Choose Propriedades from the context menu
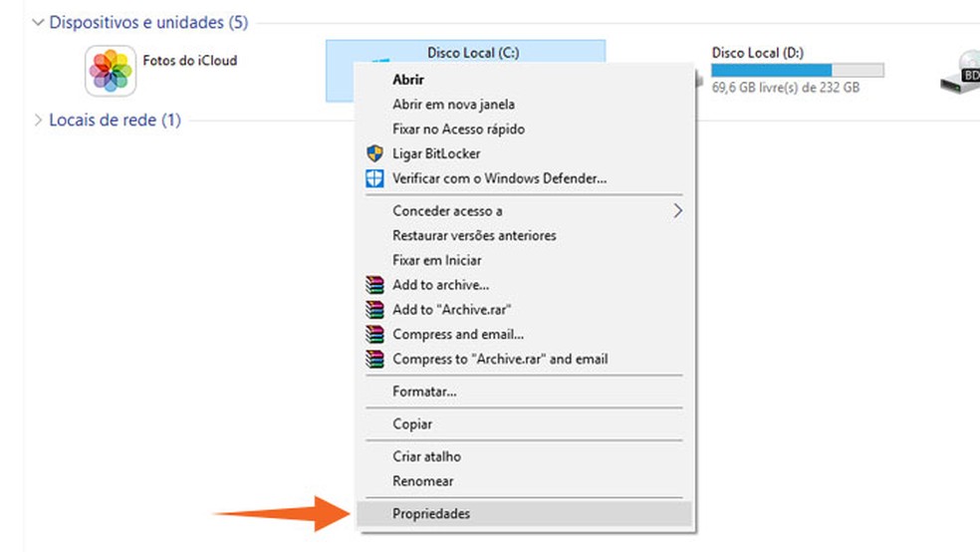This screenshot has width=980, height=552. [431, 514]
